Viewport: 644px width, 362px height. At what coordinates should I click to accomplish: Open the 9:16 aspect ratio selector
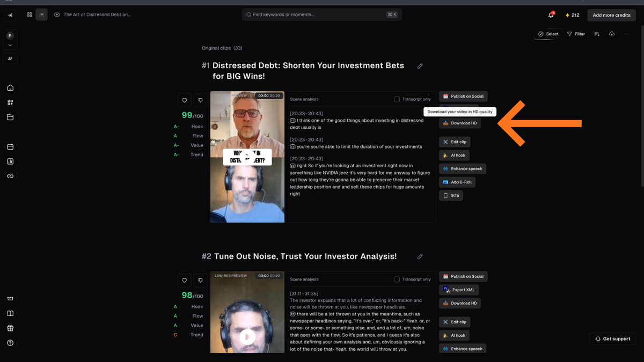click(x=451, y=196)
